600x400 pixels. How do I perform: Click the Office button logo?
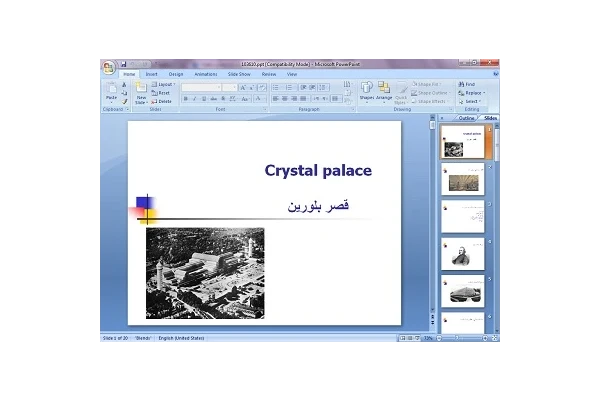[x=108, y=67]
